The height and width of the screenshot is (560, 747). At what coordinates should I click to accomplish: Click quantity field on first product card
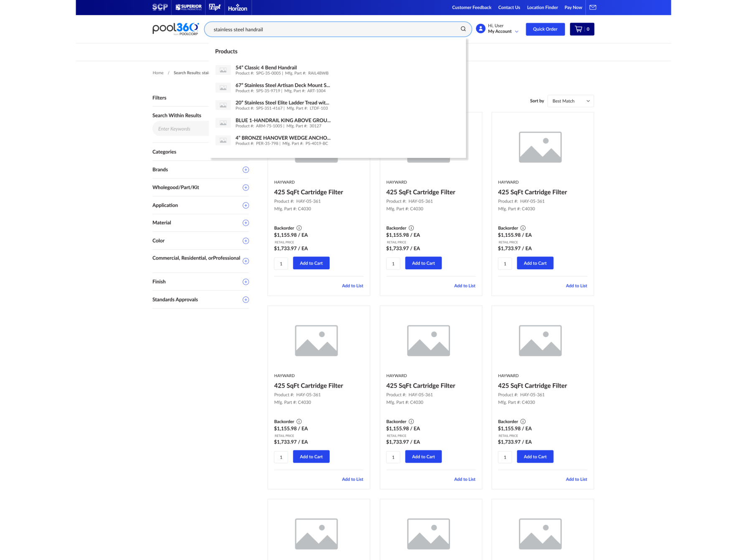coord(281,264)
